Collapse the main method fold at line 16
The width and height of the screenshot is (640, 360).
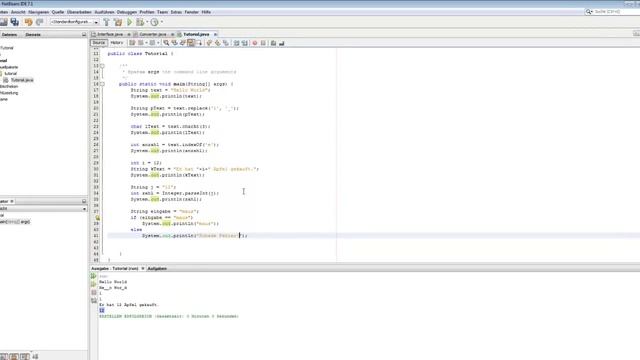pos(102,84)
